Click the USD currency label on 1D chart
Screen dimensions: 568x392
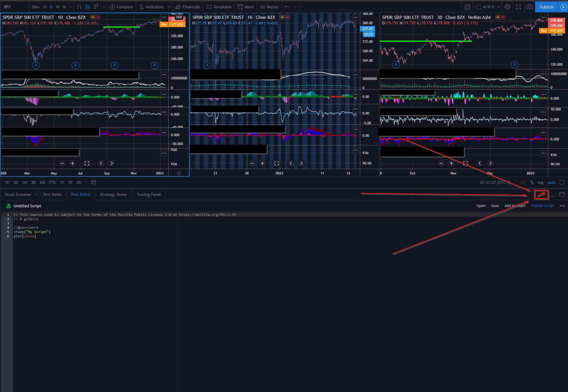point(179,17)
